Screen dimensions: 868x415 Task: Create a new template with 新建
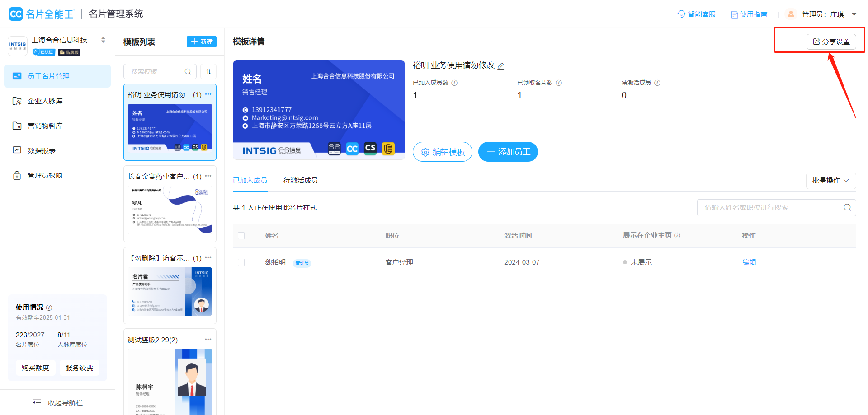[x=202, y=42]
